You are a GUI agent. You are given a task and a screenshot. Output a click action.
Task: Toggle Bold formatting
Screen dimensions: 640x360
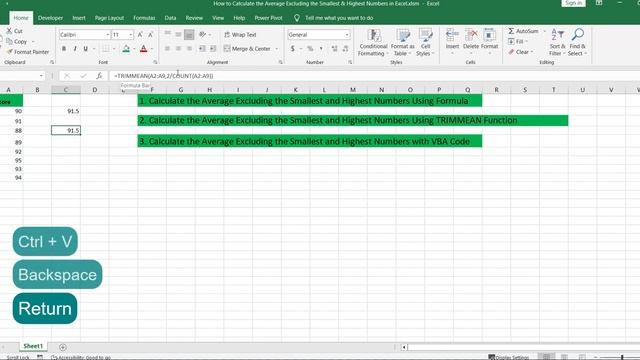point(64,49)
